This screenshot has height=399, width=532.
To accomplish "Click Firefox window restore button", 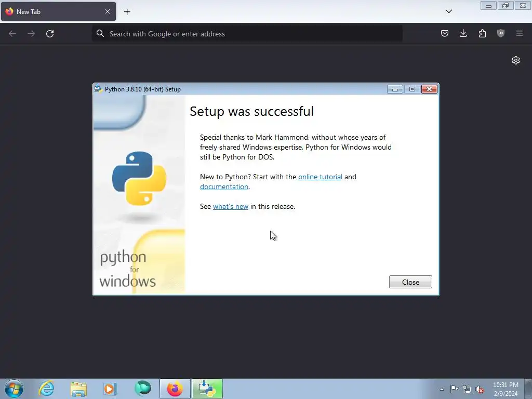I will click(505, 5).
